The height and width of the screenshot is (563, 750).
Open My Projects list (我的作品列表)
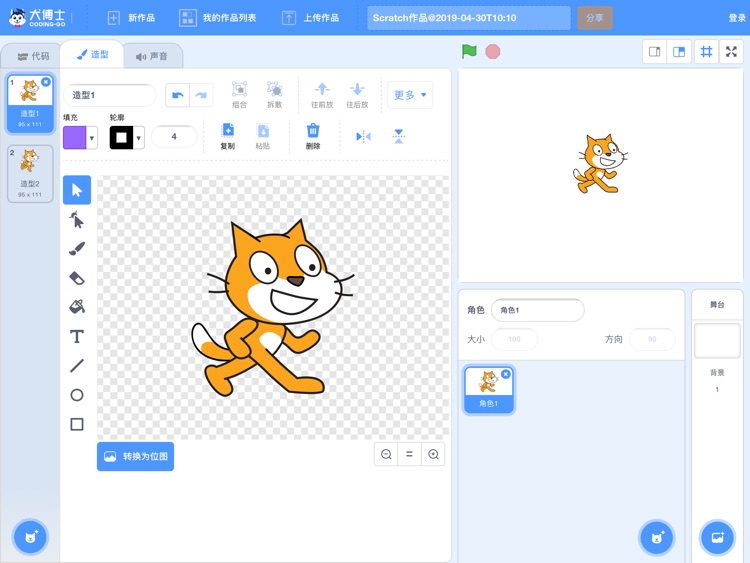[x=218, y=18]
